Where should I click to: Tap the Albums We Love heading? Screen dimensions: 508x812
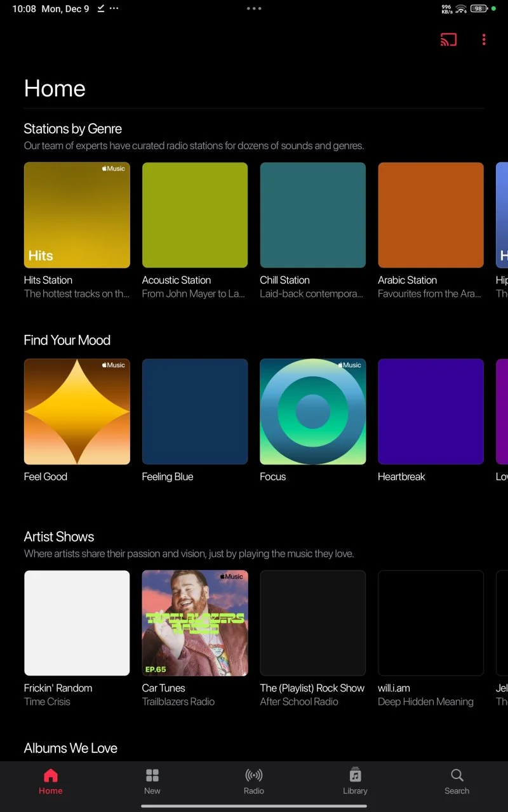point(70,748)
